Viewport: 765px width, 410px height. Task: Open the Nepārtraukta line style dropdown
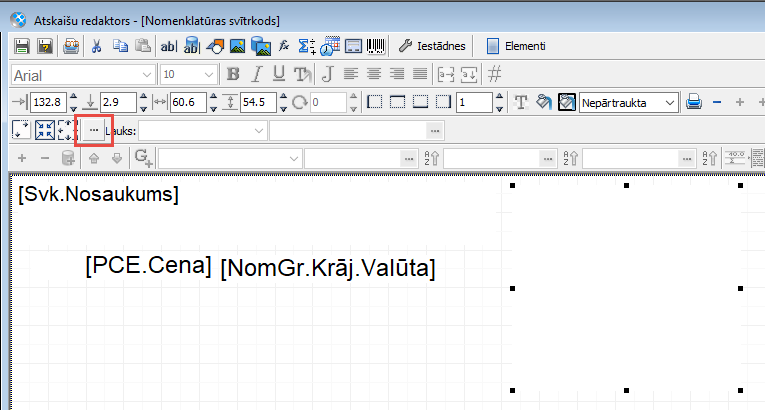pyautogui.click(x=629, y=103)
